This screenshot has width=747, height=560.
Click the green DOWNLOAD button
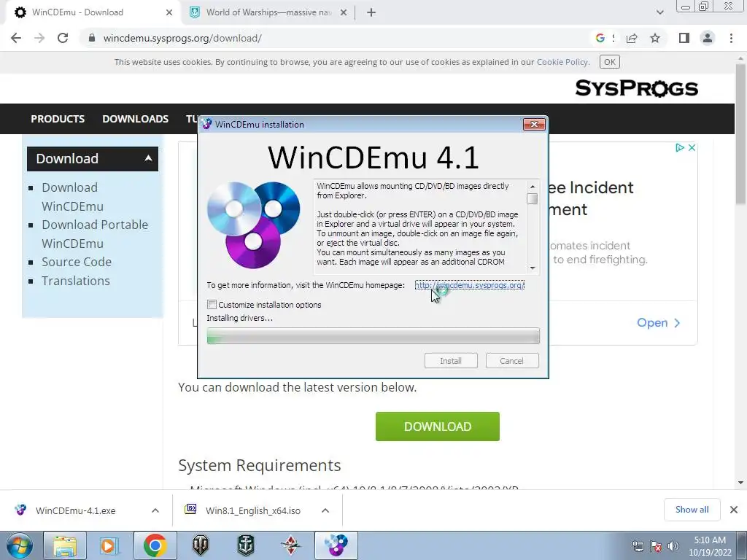point(438,427)
